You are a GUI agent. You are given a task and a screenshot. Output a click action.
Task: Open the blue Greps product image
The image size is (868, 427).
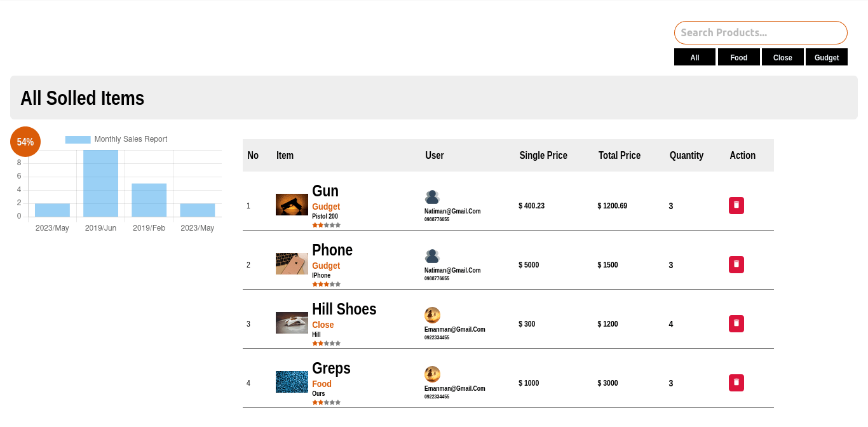pyautogui.click(x=292, y=382)
